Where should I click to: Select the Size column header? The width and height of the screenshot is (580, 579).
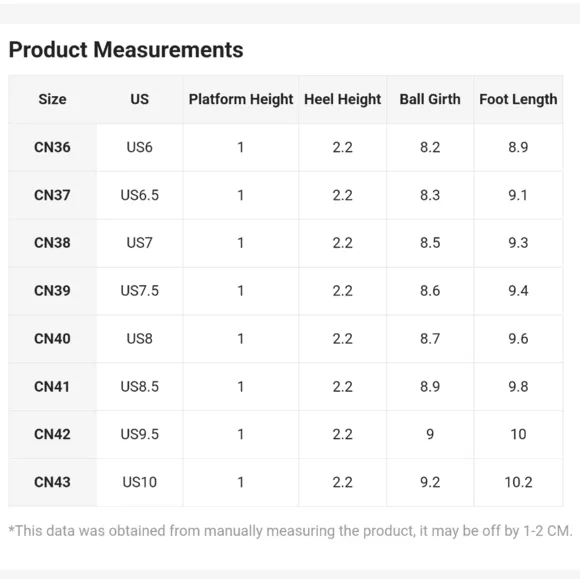pyautogui.click(x=52, y=99)
